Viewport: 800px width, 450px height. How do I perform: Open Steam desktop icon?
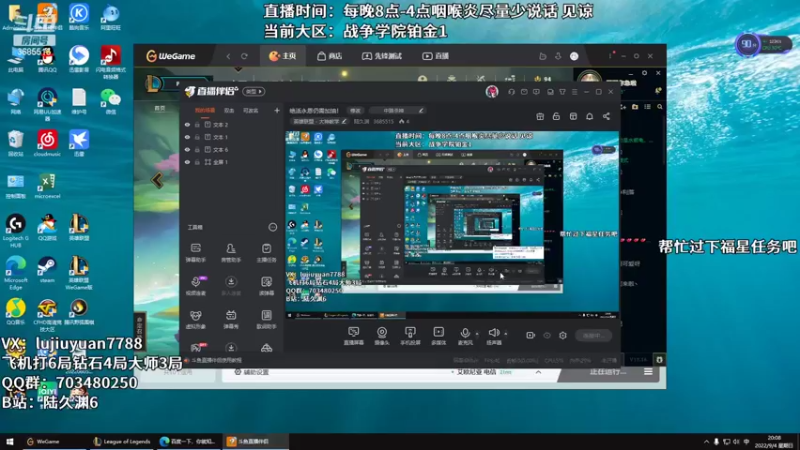(47, 270)
